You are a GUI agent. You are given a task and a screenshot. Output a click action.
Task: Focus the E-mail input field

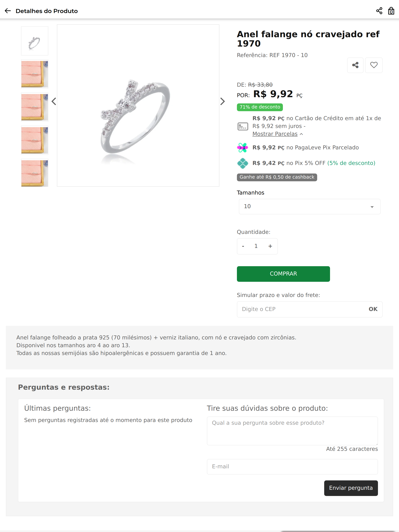[292, 467]
